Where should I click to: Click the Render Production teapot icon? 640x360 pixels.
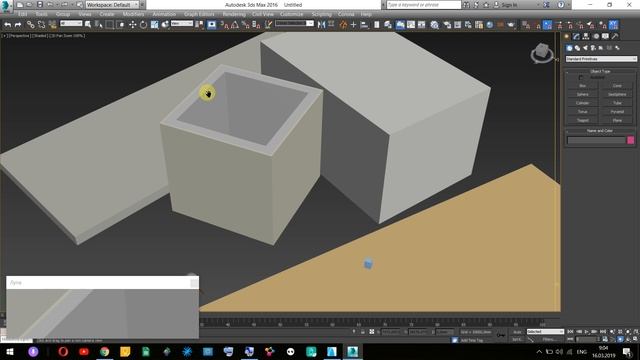(x=511, y=25)
